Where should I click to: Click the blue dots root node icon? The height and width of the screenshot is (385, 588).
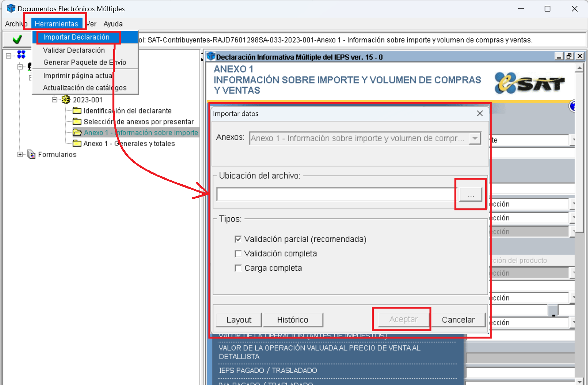pos(21,55)
